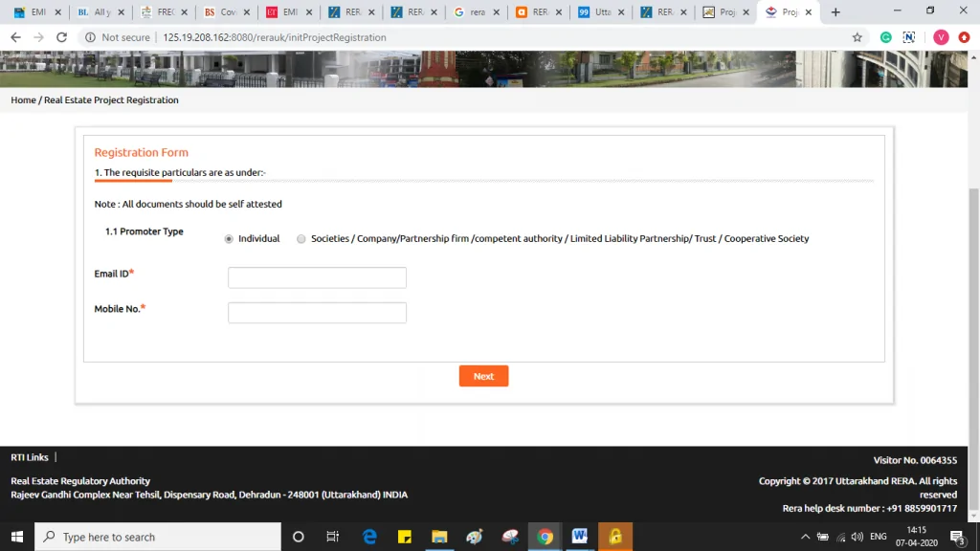Open the ENG language input selector
This screenshot has height=551, width=980.
coord(878,537)
